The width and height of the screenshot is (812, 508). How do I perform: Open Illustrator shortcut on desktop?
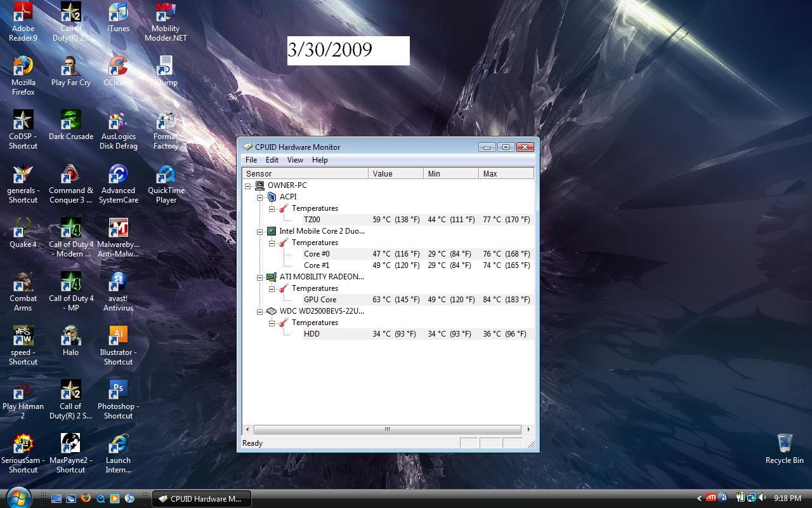point(118,345)
